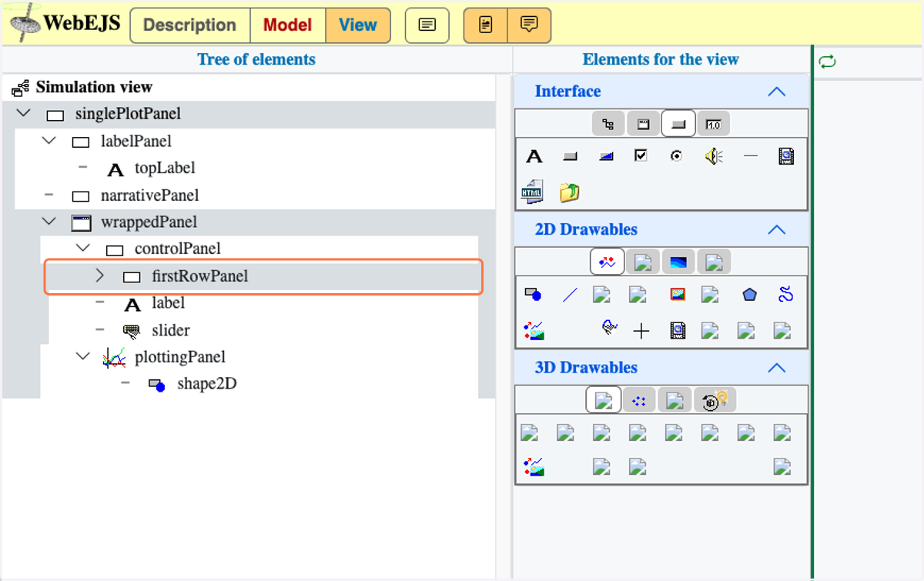Click the yellow document page button
This screenshot has height=581, width=924.
point(485,25)
